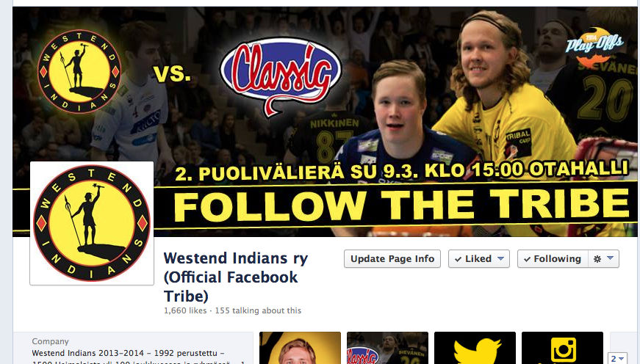Viewport: 640px width, 364px height.
Task: Expand the apps counter showing 2
Action: click(x=617, y=359)
